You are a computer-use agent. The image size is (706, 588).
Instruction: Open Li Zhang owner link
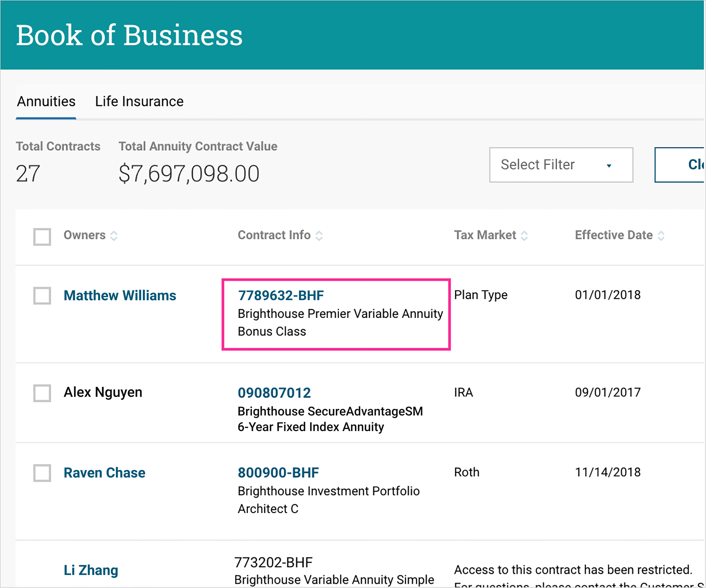point(91,570)
